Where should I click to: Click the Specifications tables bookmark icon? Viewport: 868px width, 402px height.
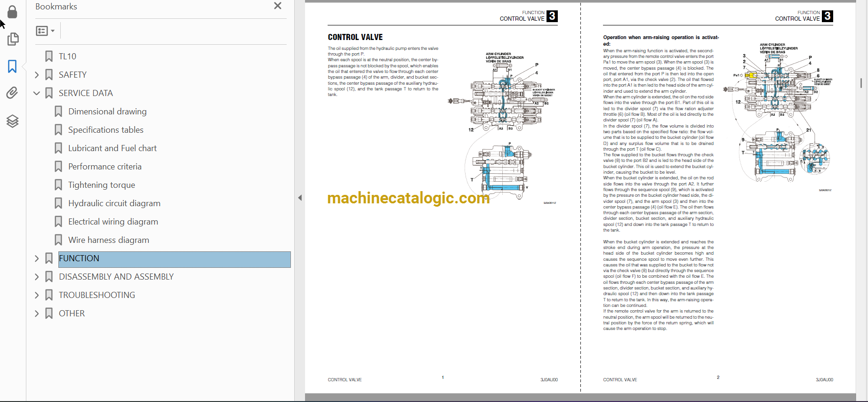(58, 130)
